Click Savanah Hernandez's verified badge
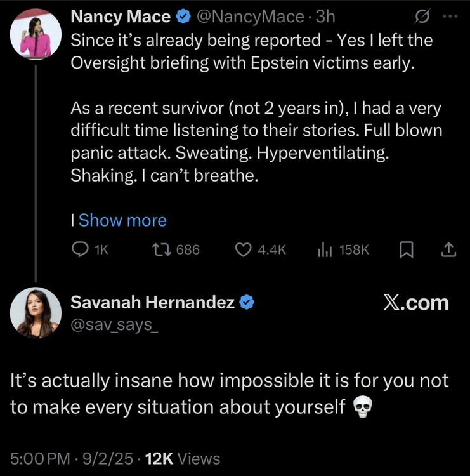The width and height of the screenshot is (470, 476). (246, 303)
